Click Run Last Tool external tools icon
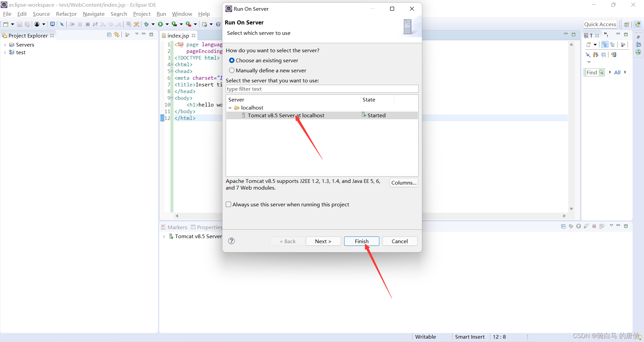The height and width of the screenshot is (342, 644). pyautogui.click(x=188, y=24)
